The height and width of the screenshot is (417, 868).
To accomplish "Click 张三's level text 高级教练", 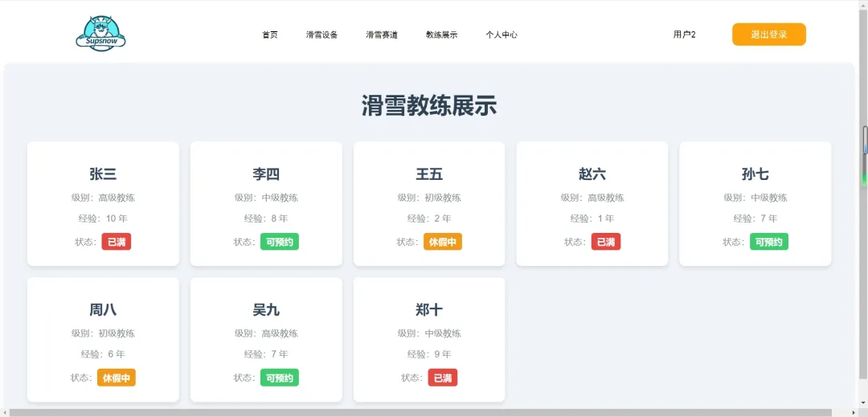I will [117, 198].
